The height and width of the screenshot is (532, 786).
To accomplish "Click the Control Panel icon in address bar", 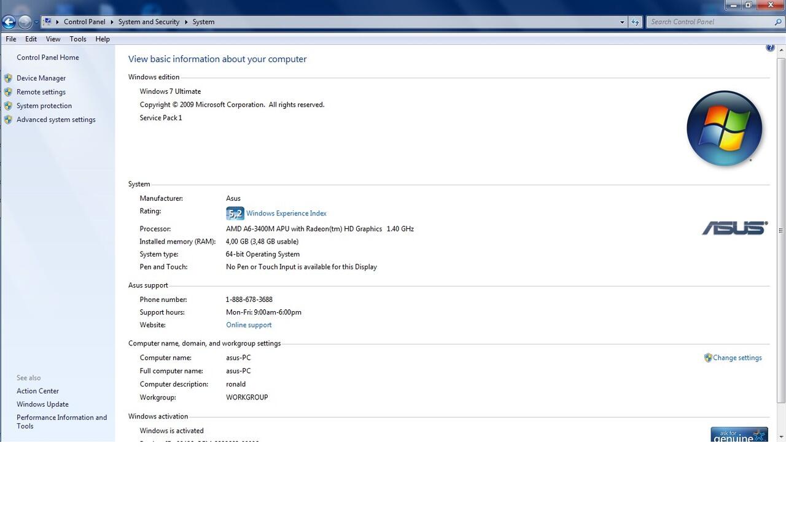I will (x=47, y=21).
